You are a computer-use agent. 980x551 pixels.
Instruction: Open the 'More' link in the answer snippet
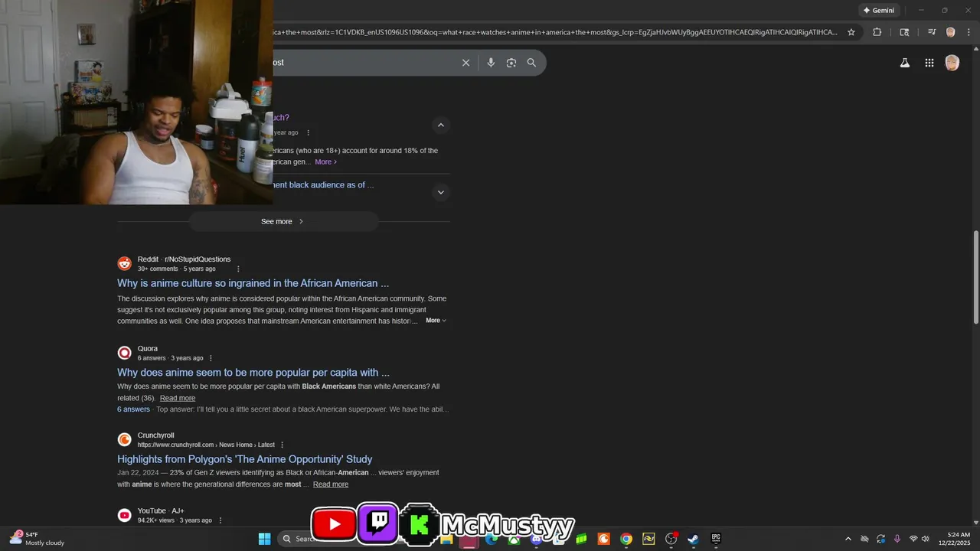[326, 162]
